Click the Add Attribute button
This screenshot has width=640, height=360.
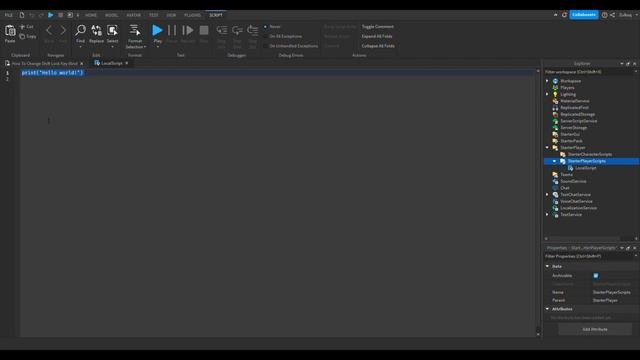tap(595, 329)
